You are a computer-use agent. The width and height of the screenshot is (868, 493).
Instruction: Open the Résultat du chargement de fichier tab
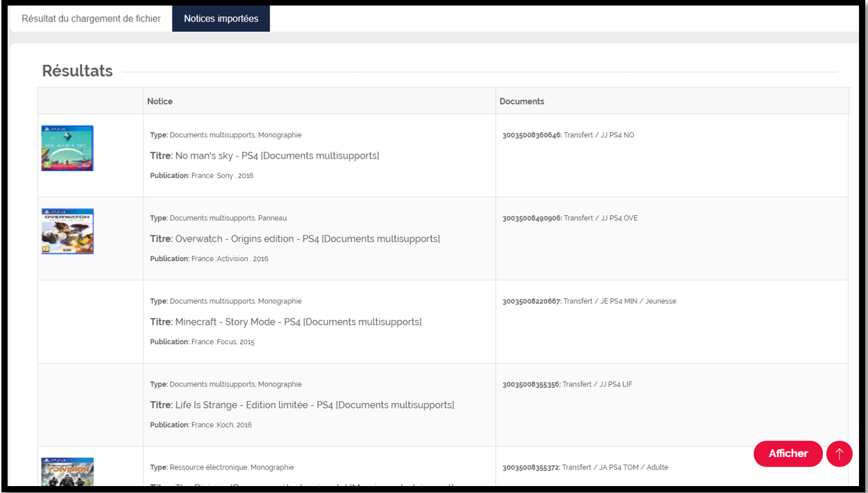click(91, 19)
